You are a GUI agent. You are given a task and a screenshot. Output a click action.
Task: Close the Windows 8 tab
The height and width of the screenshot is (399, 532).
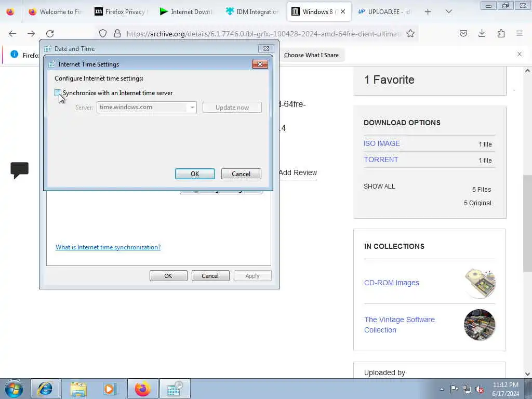pos(343,12)
